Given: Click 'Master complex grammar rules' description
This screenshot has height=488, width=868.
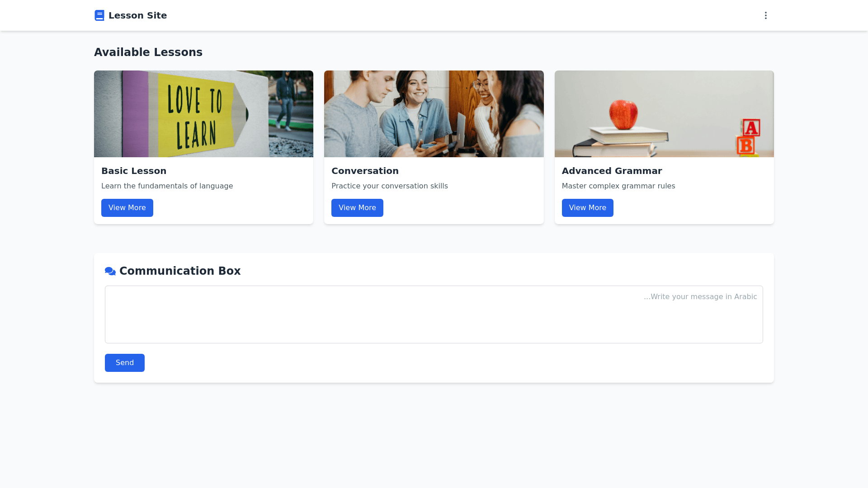Looking at the screenshot, I should [618, 186].
